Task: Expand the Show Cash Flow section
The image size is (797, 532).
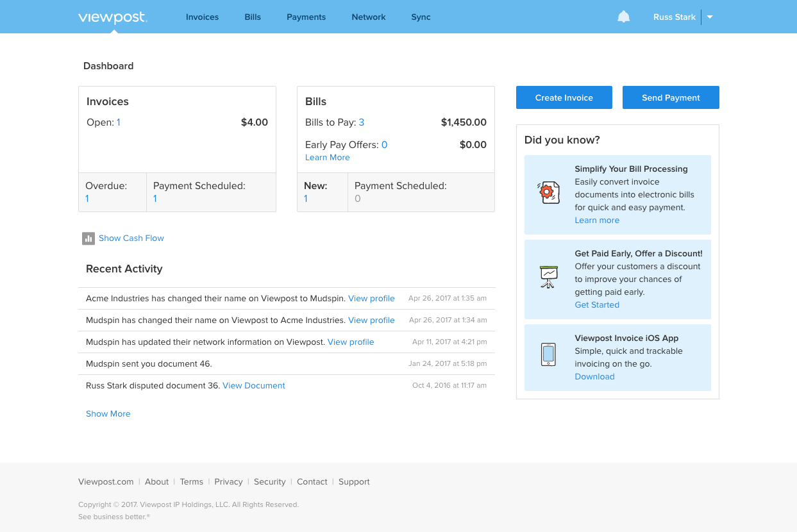Action: click(x=131, y=238)
